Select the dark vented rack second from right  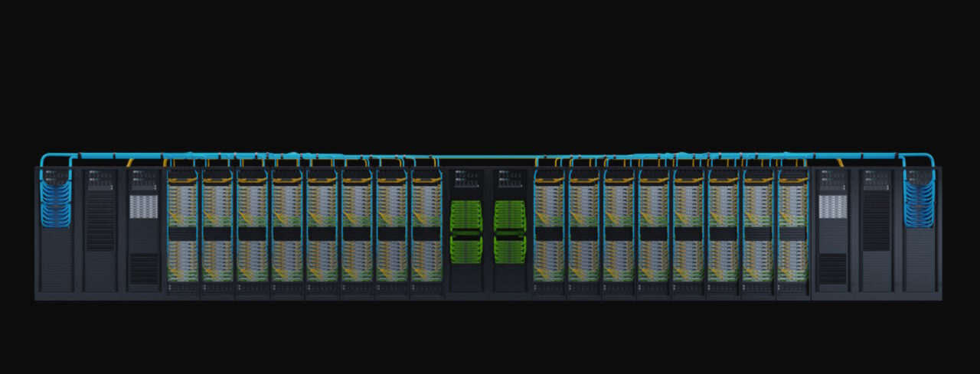(877, 229)
